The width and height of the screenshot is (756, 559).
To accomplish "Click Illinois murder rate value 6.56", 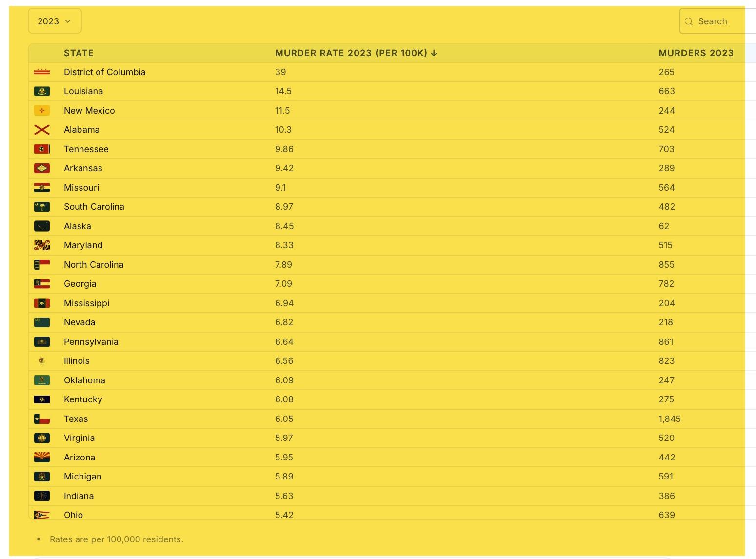I will 284,361.
